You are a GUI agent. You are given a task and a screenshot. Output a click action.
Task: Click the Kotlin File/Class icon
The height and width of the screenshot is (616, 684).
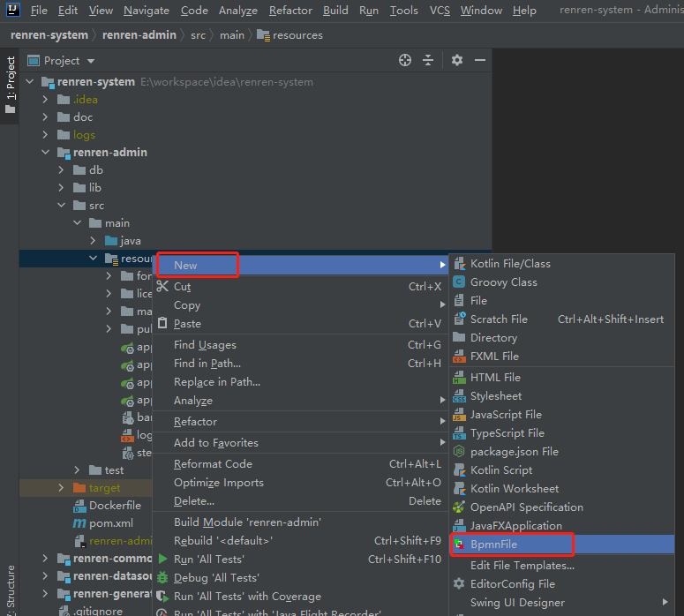[x=459, y=264]
